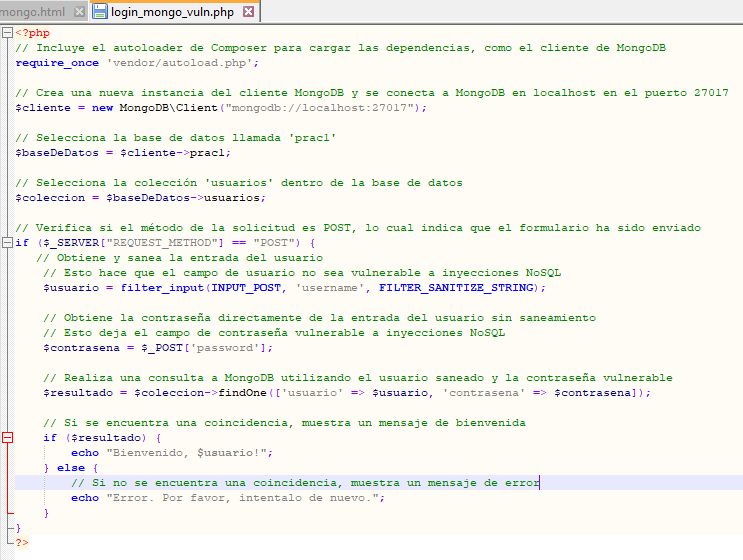Image resolution: width=743 pixels, height=560 pixels.
Task: Collapse the REQUEST_METHOD if block fold marker
Action: (7, 243)
